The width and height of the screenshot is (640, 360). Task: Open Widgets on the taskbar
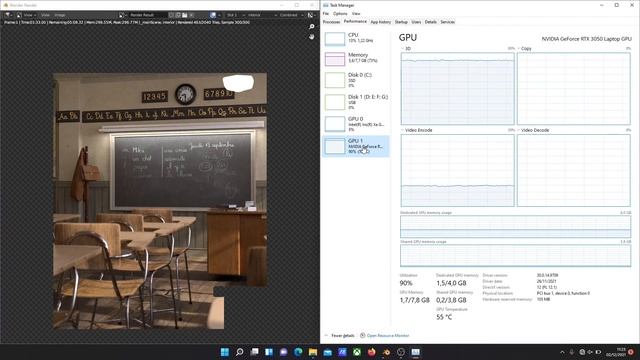coord(269,352)
